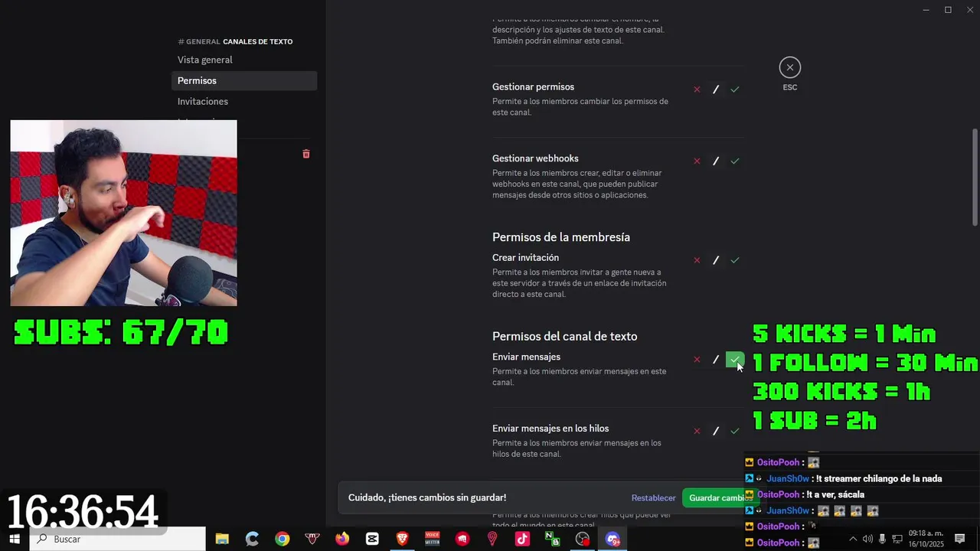Open the green NB taskbar app
This screenshot has width=980, height=551.
point(552,539)
